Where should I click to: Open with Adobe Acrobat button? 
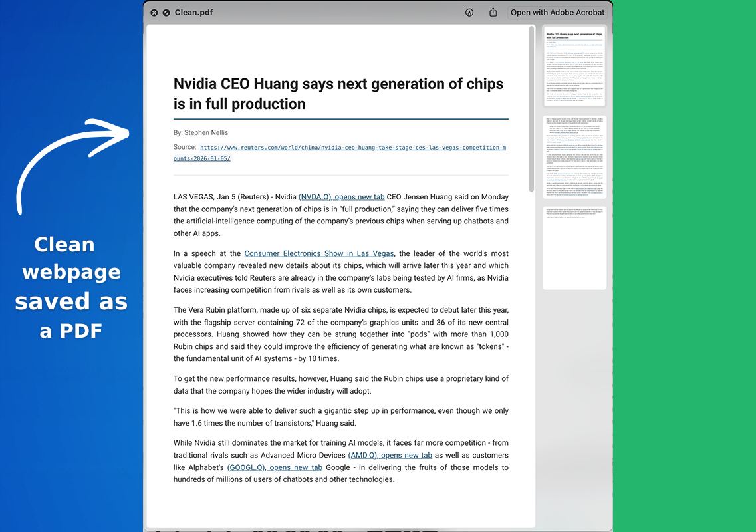point(557,13)
